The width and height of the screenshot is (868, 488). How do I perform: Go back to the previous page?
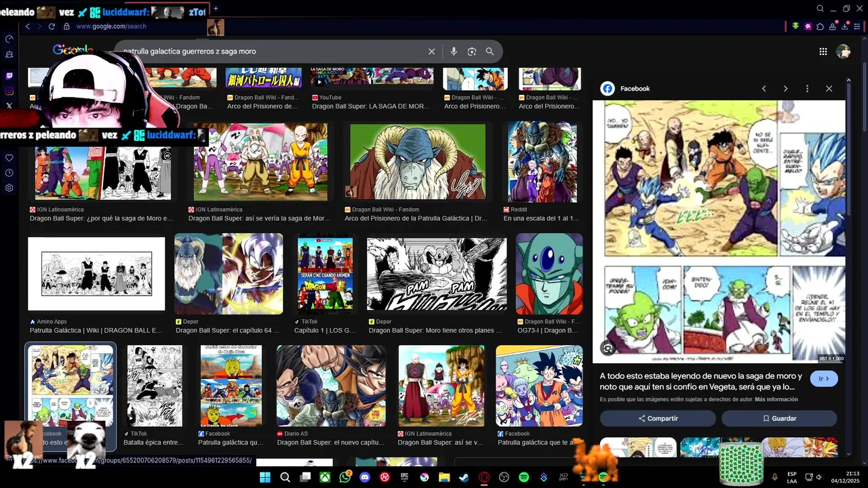(x=27, y=26)
